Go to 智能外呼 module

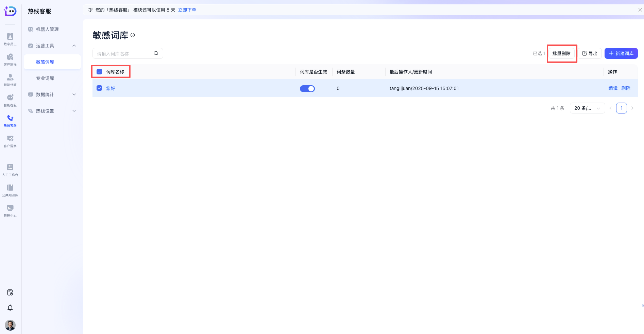click(x=10, y=80)
